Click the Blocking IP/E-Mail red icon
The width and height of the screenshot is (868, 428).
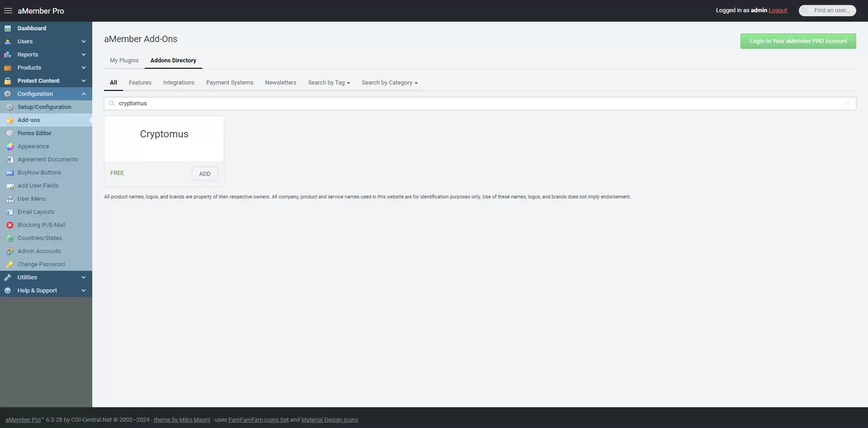point(10,225)
